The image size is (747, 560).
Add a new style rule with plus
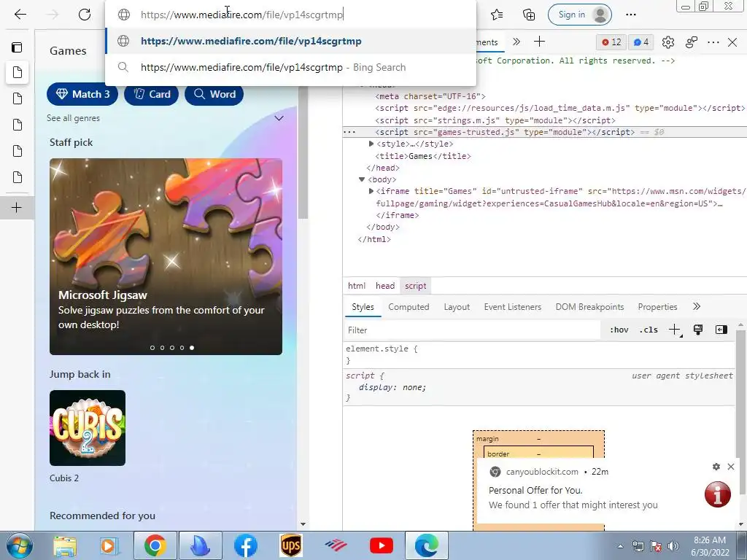(x=675, y=330)
